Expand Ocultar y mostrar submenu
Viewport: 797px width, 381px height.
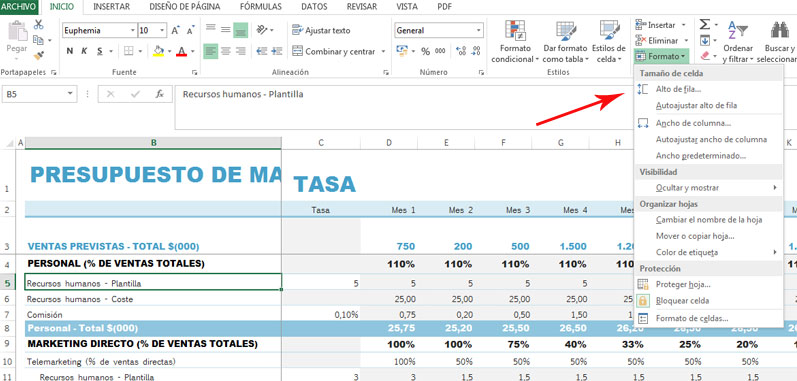click(708, 188)
